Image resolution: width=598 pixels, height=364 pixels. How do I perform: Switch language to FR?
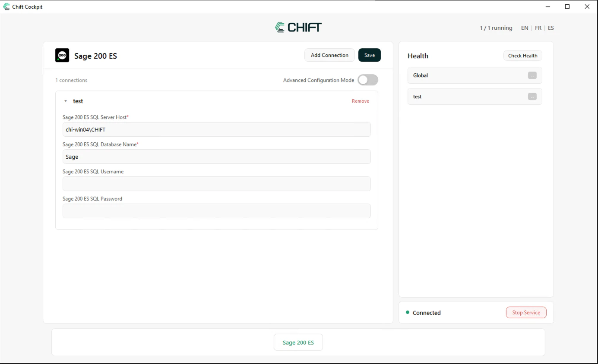(x=538, y=28)
